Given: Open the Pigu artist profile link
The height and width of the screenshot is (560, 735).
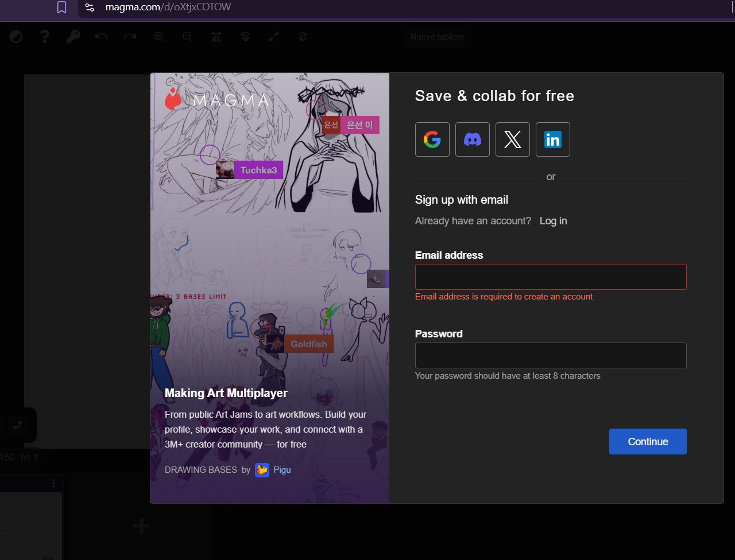Looking at the screenshot, I should point(281,470).
